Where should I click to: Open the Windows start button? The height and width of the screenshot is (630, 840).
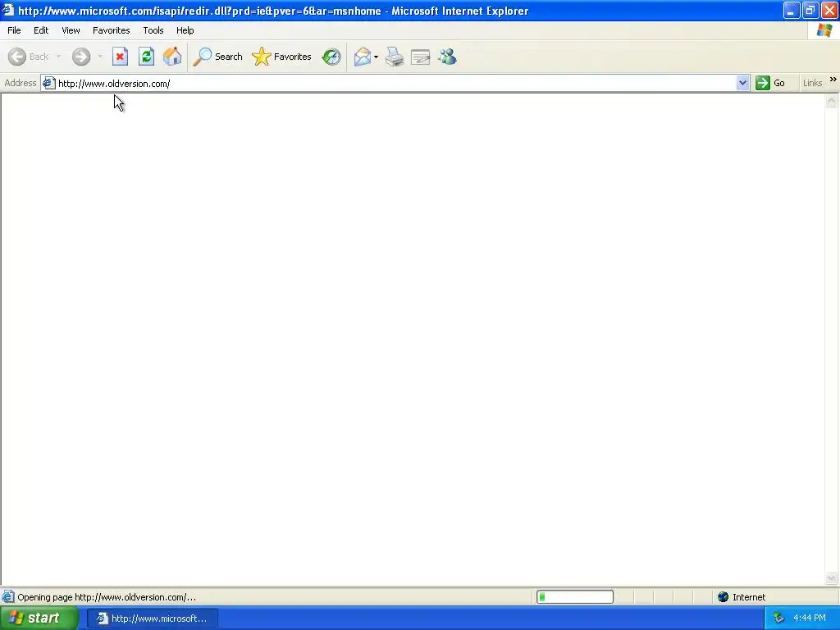[x=39, y=619]
